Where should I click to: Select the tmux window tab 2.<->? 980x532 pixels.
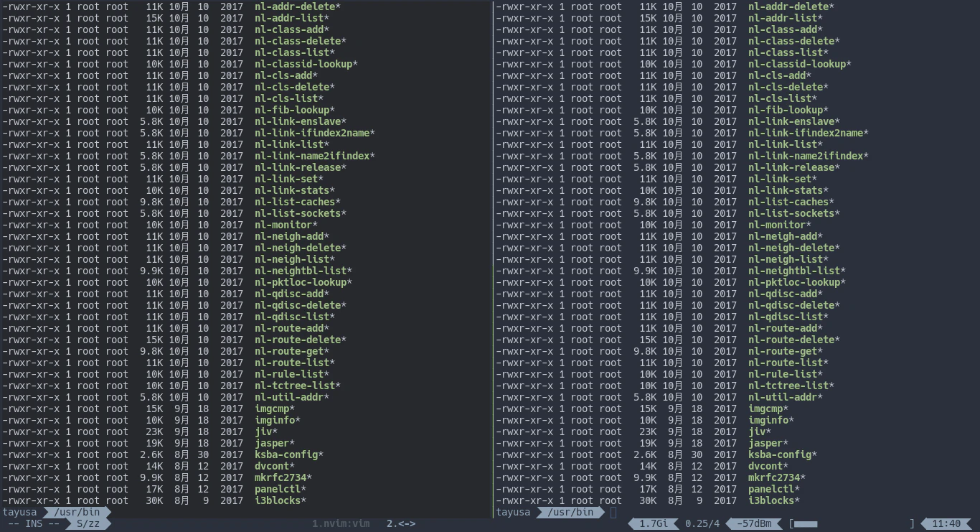coord(401,523)
